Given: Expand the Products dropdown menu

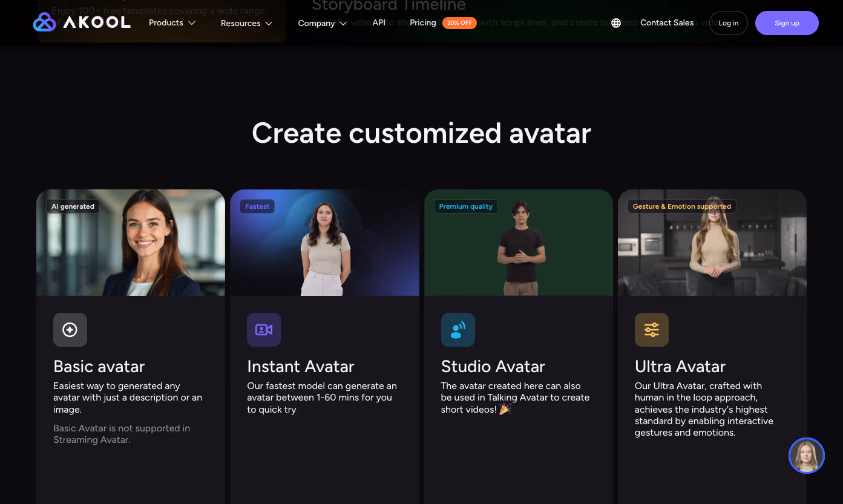Looking at the screenshot, I should click(x=172, y=23).
